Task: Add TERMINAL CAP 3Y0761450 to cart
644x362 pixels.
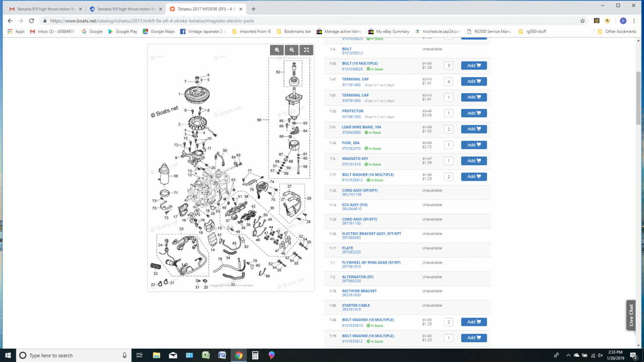Action: 474,97
